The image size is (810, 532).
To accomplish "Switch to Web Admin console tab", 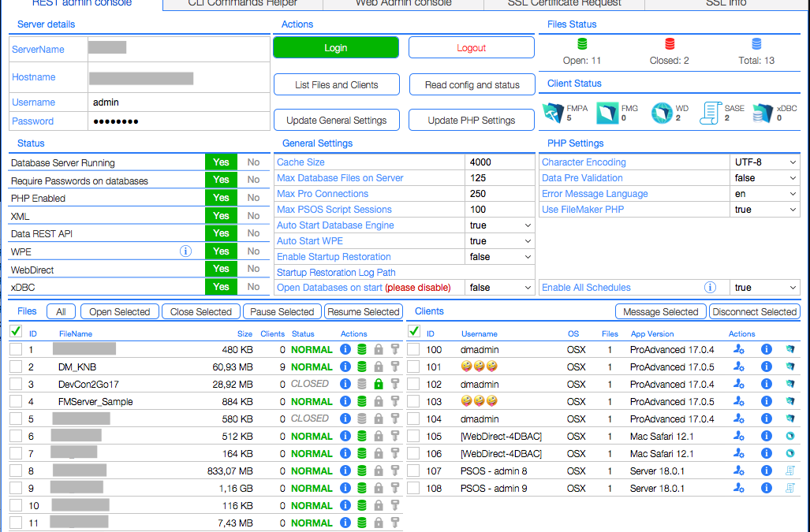I will tap(404, 4).
